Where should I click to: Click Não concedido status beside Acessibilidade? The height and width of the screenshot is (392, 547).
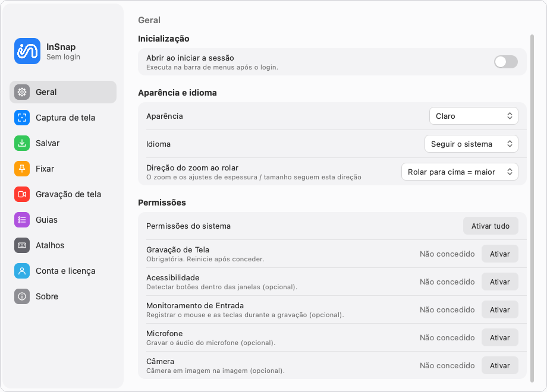pyautogui.click(x=447, y=282)
